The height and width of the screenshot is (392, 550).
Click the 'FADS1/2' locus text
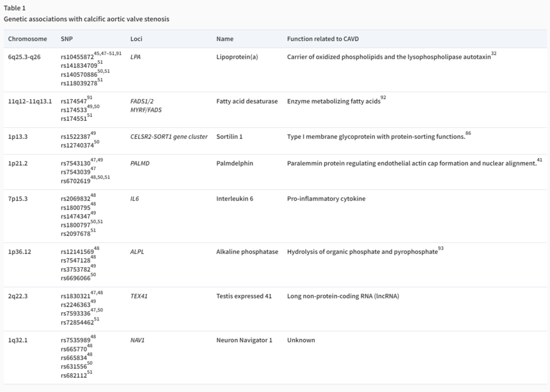(142, 101)
